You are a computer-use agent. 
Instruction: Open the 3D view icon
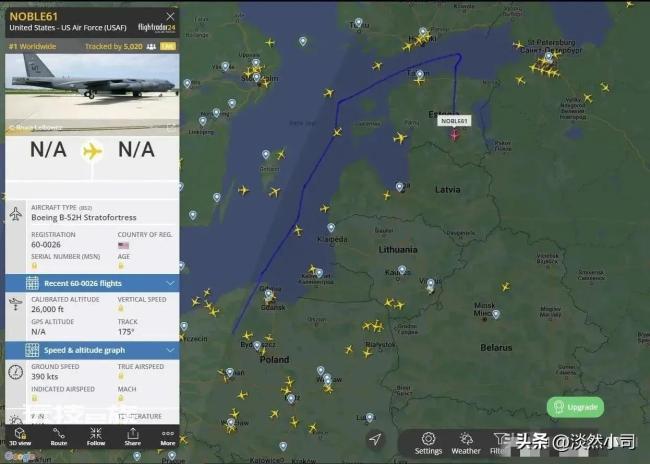[20, 437]
